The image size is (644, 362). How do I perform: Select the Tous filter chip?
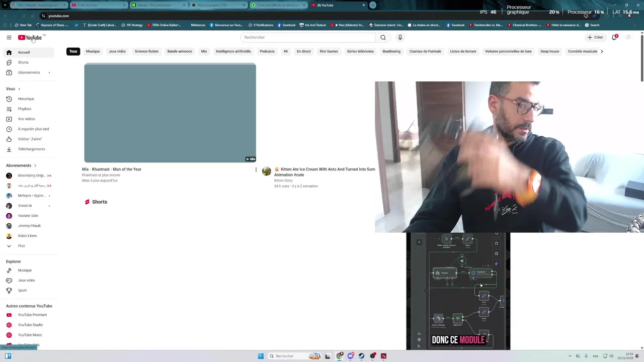73,51
